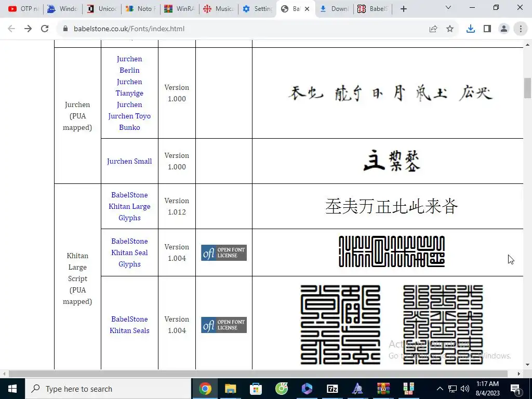Click the padlock site info icon
The image size is (532, 399).
pyautogui.click(x=65, y=29)
